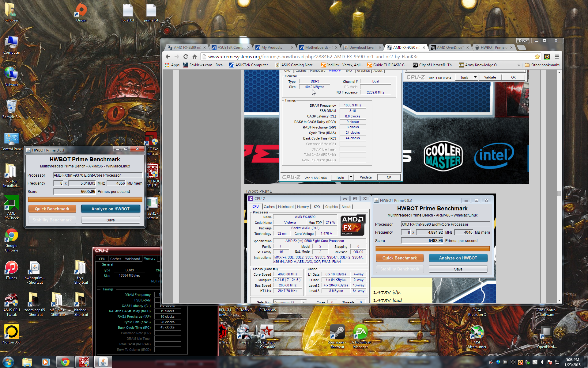588x368 pixels.
Task: Click Chrome browser back arrow
Action: (168, 56)
